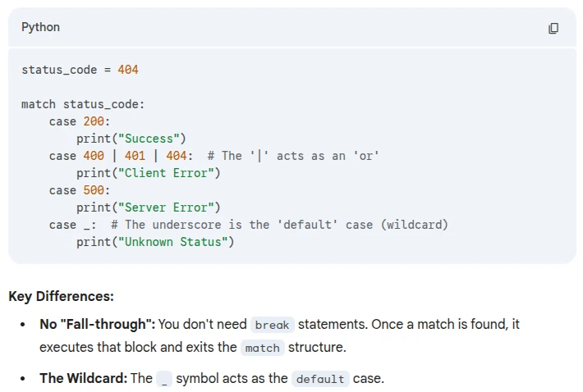Click the comment "The '|' acts as an 'or'"

tap(293, 156)
